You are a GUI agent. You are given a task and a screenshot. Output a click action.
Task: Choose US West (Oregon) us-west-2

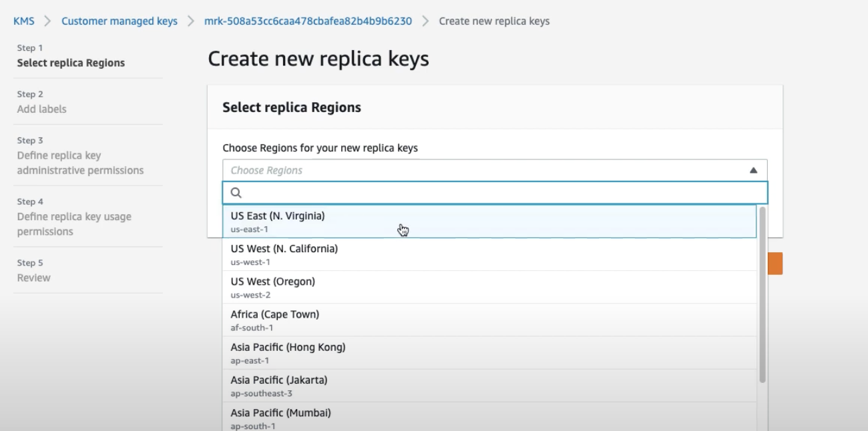489,287
